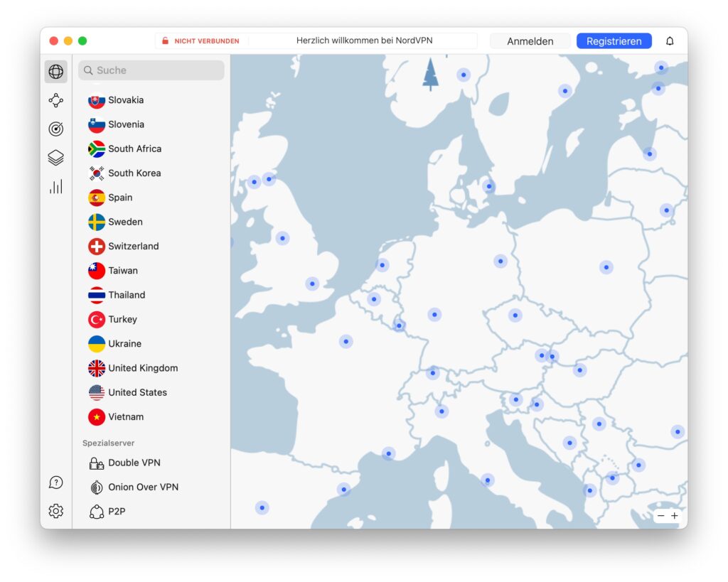Open the help chat bubble icon
728x582 pixels.
(55, 483)
